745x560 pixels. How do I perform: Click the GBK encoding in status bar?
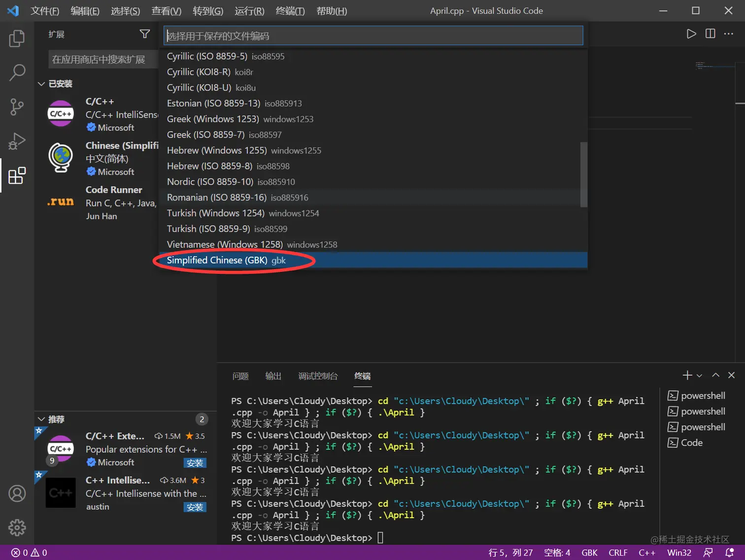(589, 553)
